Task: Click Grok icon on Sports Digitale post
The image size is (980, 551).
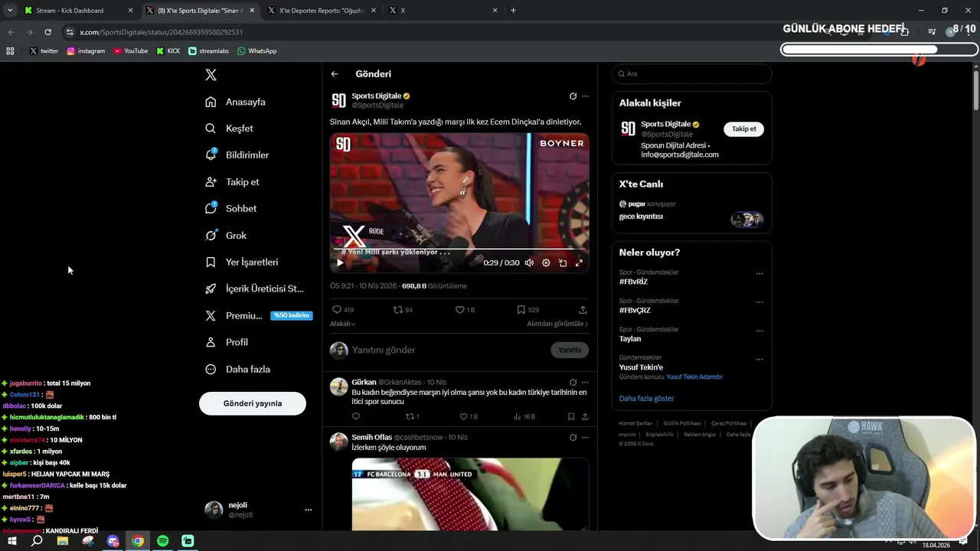Action: tap(573, 96)
